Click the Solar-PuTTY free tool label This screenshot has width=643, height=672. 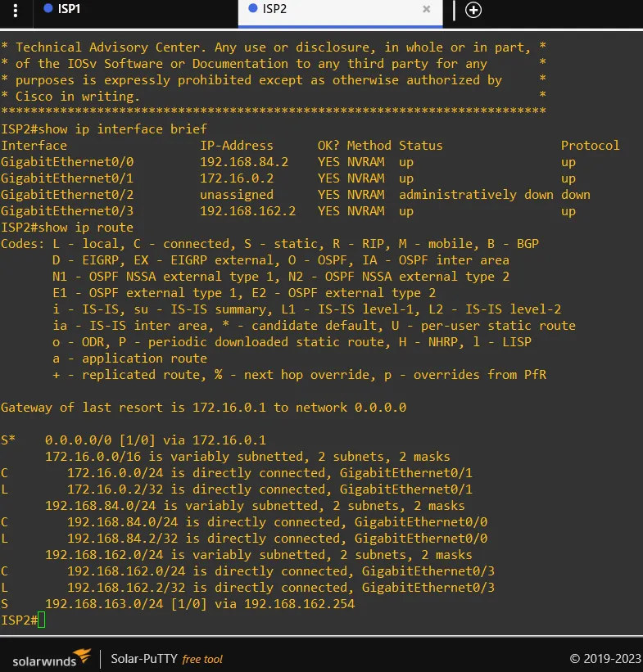point(166,659)
